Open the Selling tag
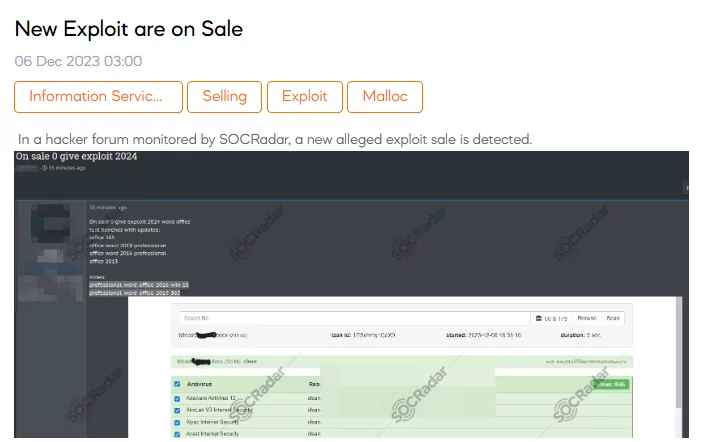The height and width of the screenshot is (442, 705). [224, 97]
